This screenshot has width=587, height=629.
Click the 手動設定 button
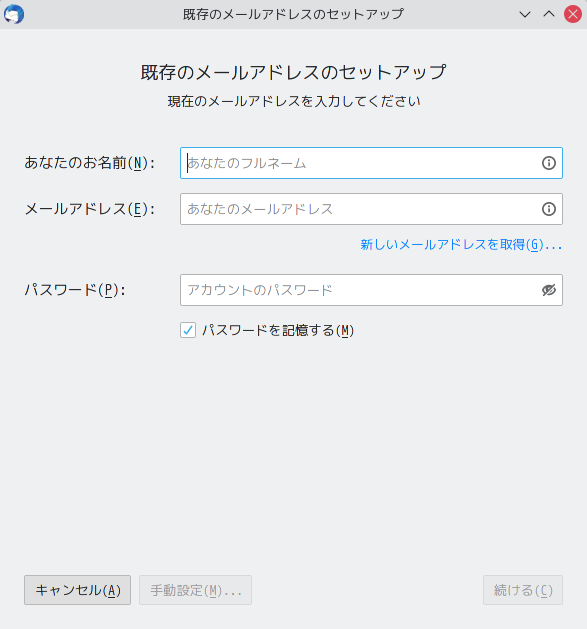pyautogui.click(x=195, y=590)
